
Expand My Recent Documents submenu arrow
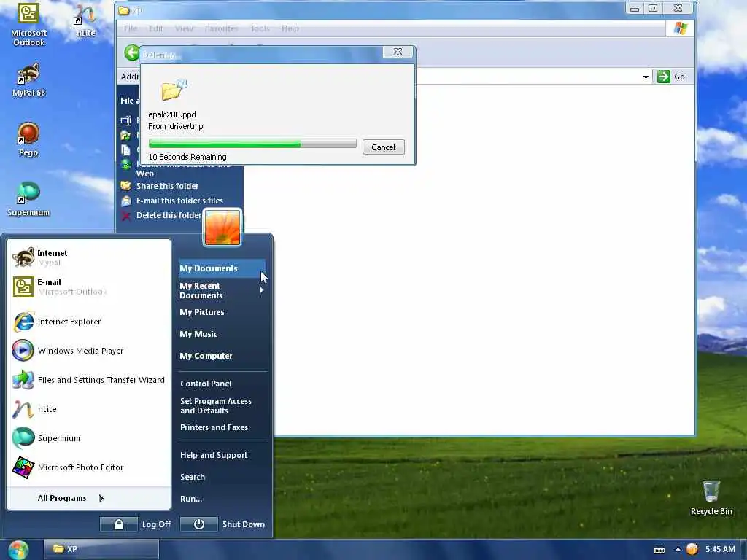click(262, 290)
